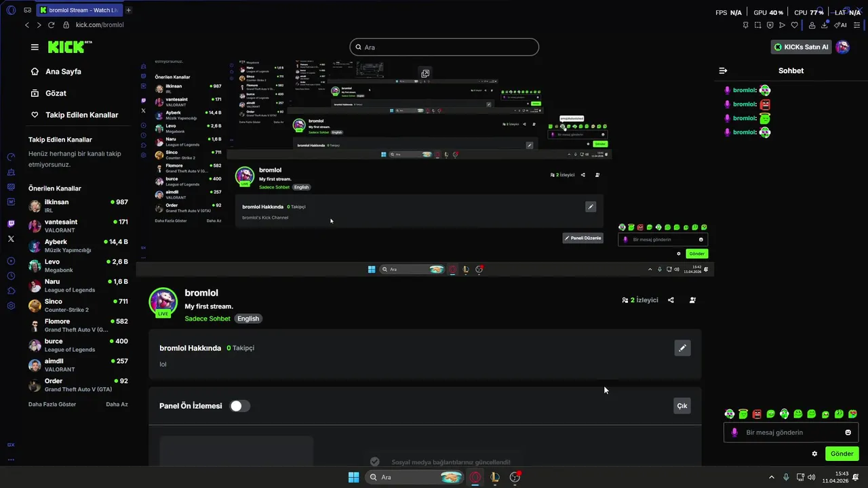The width and height of the screenshot is (868, 488).
Task: Open Sinco Counter-Strike 2 channel
Action: pos(78,306)
